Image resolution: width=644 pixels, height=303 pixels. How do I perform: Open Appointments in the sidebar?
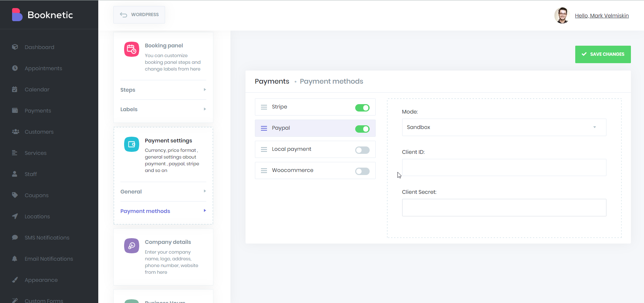click(x=43, y=68)
